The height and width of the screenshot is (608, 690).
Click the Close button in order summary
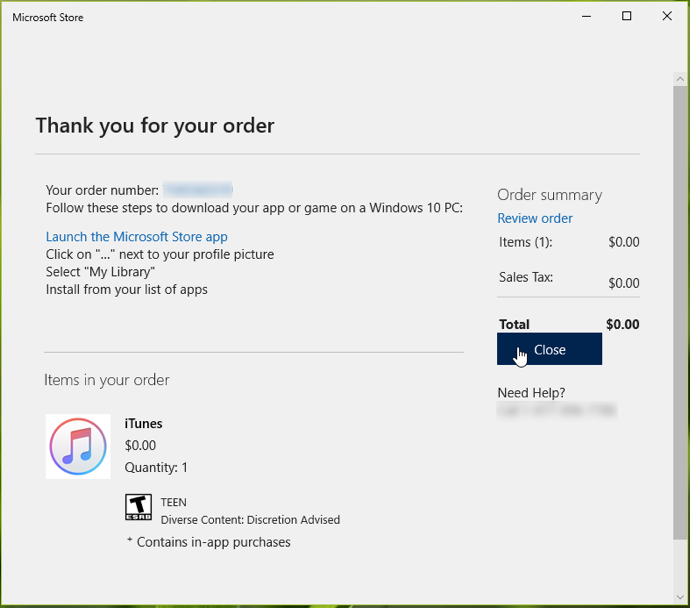[x=549, y=349]
